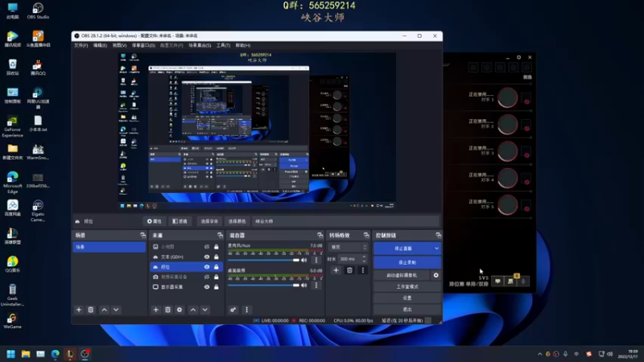The width and height of the screenshot is (644, 362).
Task: Open the 麦克风/Aux channel three-dot options
Action: pos(316,260)
